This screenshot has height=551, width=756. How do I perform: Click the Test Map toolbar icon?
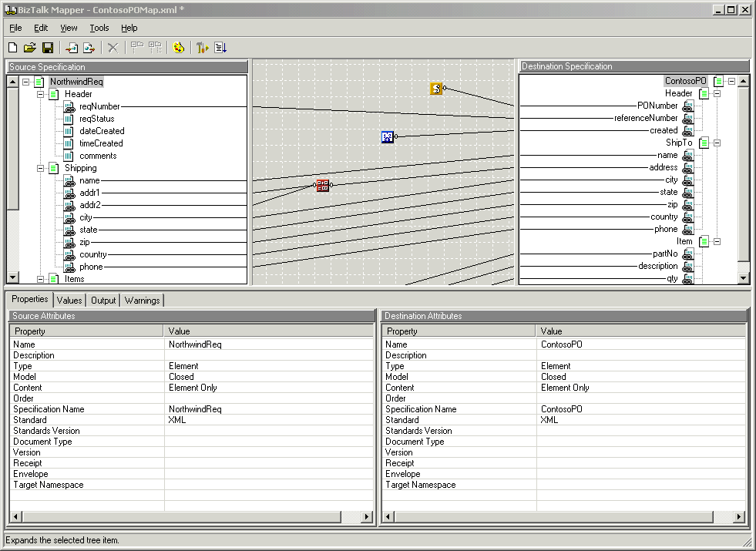click(220, 47)
